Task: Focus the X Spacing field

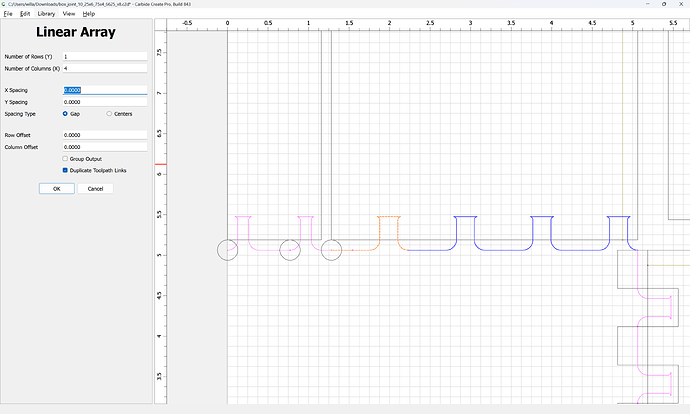Action: (x=105, y=90)
